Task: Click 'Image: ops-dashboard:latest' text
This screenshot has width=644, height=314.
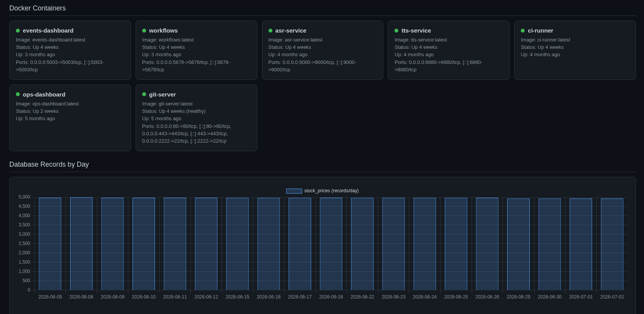Action: (x=47, y=104)
